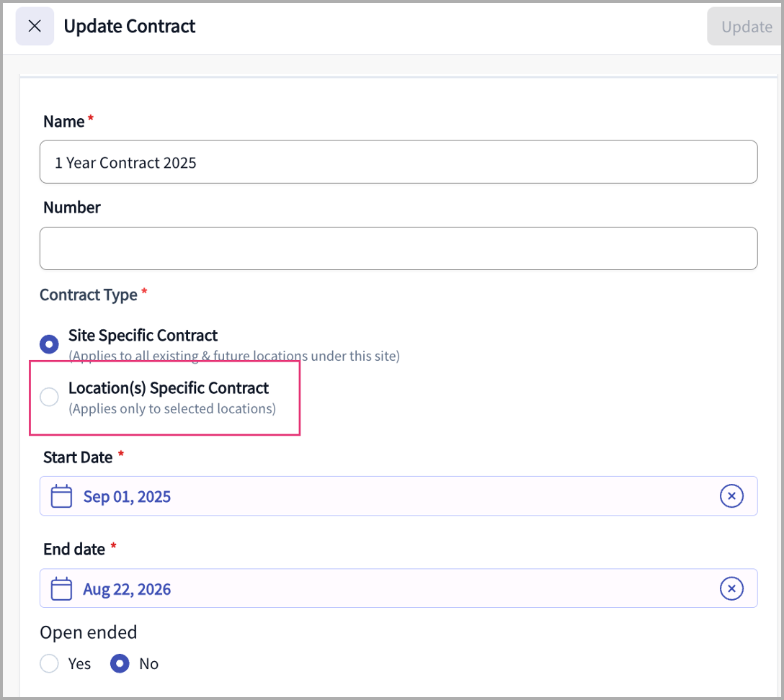Clear the End date value
The image size is (784, 700).
click(x=731, y=589)
